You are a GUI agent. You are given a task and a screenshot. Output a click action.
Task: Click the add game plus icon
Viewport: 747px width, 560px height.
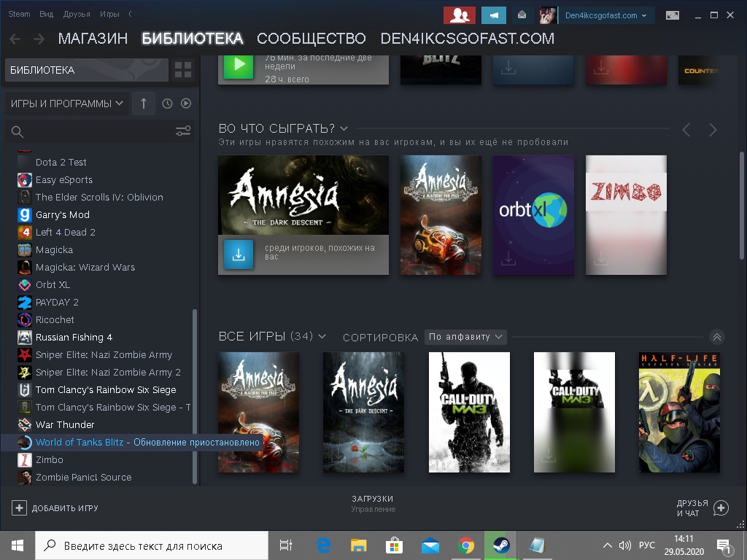click(19, 508)
